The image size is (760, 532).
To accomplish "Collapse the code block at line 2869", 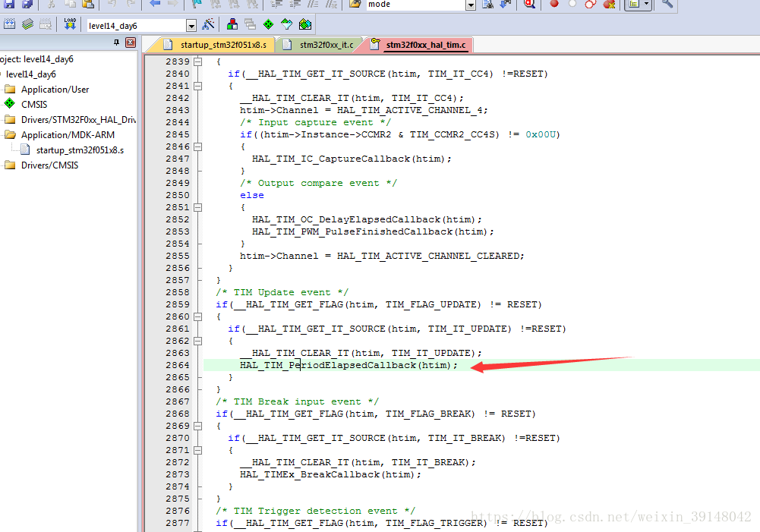I will (197, 426).
